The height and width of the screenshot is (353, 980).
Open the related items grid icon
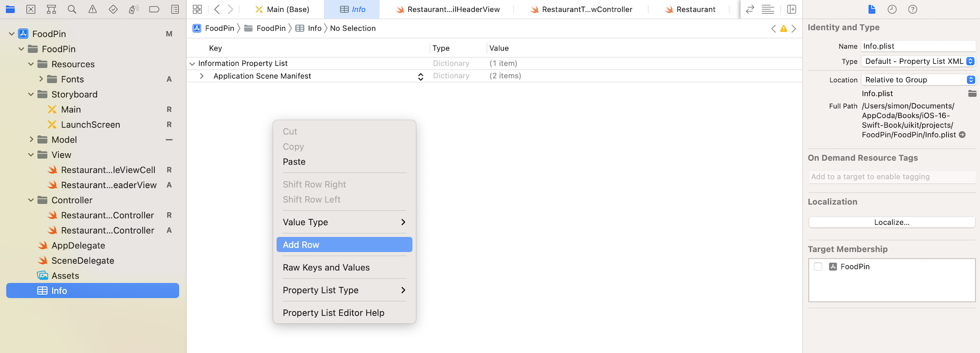click(x=198, y=9)
